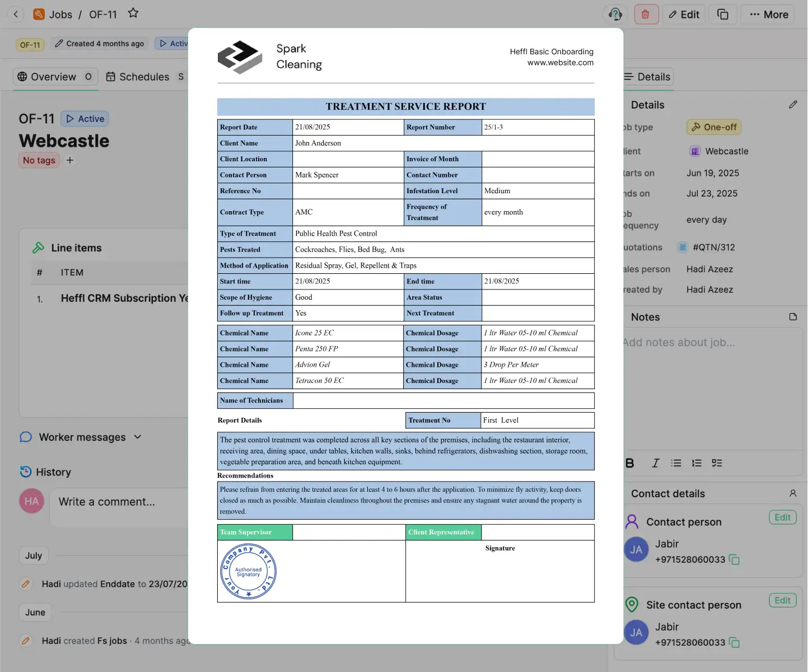Image resolution: width=808 pixels, height=672 pixels.
Task: Click the Edit button in top bar
Action: [684, 15]
